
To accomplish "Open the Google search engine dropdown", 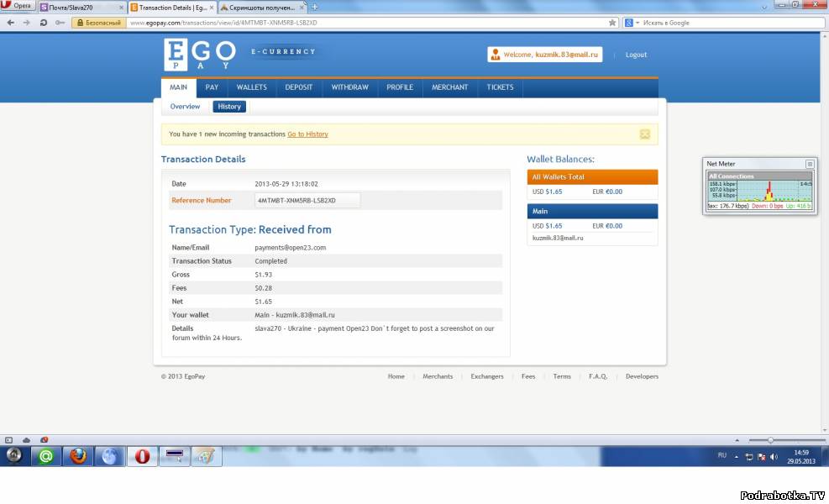I will pyautogui.click(x=633, y=23).
